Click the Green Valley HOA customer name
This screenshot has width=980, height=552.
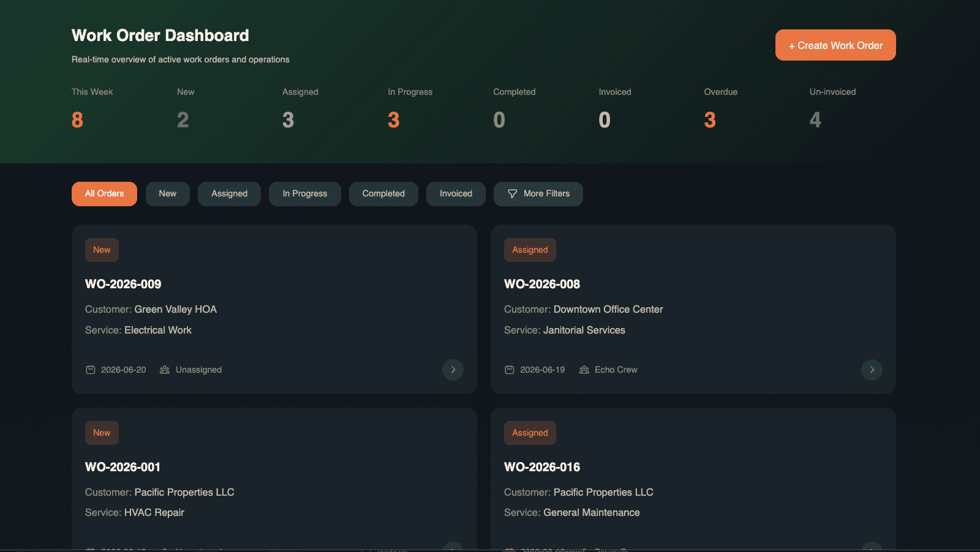point(176,310)
